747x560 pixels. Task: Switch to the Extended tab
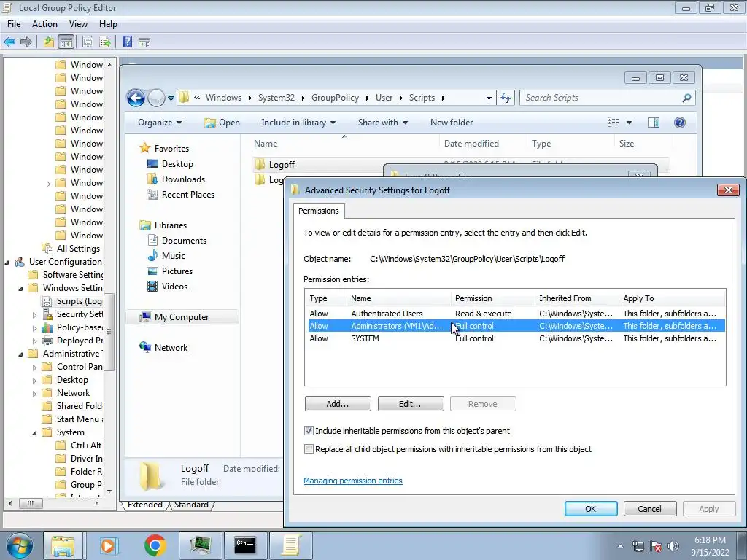point(145,505)
